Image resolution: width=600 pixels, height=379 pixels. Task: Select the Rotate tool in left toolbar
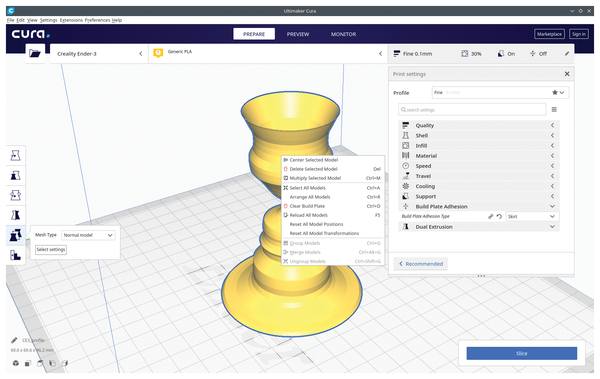15,195
